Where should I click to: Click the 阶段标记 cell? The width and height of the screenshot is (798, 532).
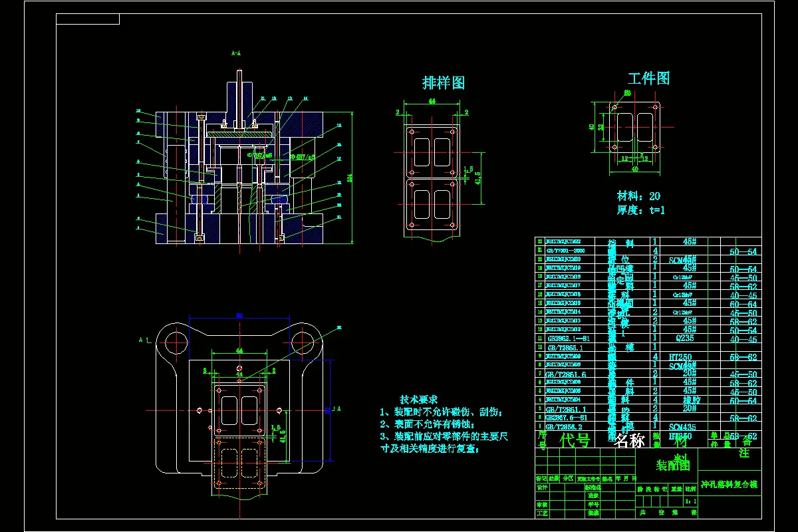point(652,489)
